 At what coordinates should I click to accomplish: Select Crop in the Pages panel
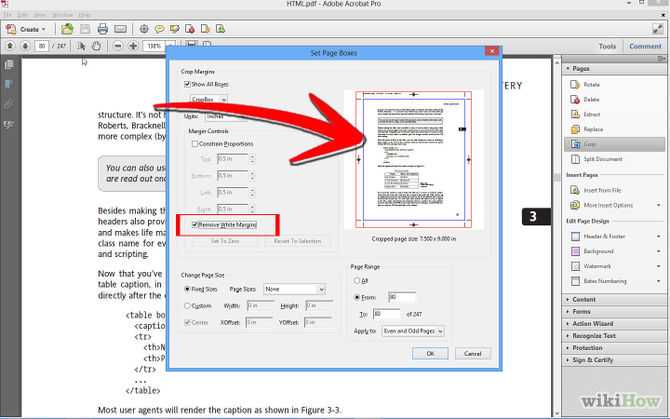pos(614,144)
